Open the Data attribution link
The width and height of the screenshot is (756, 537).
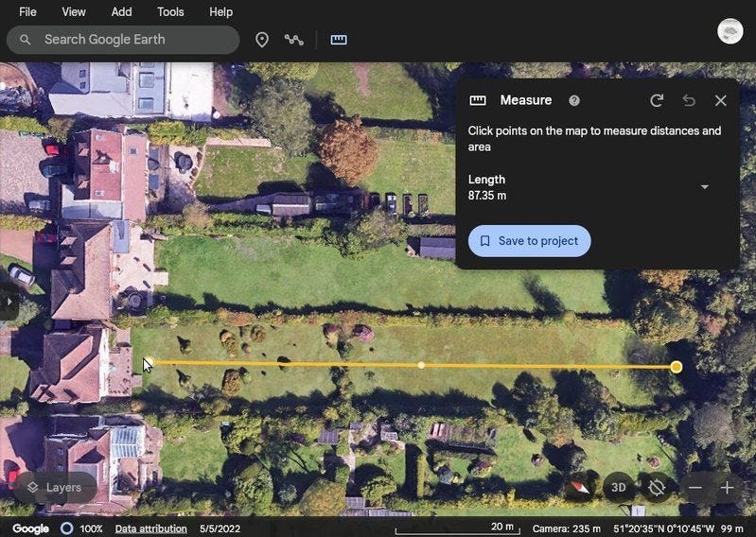coord(150,528)
